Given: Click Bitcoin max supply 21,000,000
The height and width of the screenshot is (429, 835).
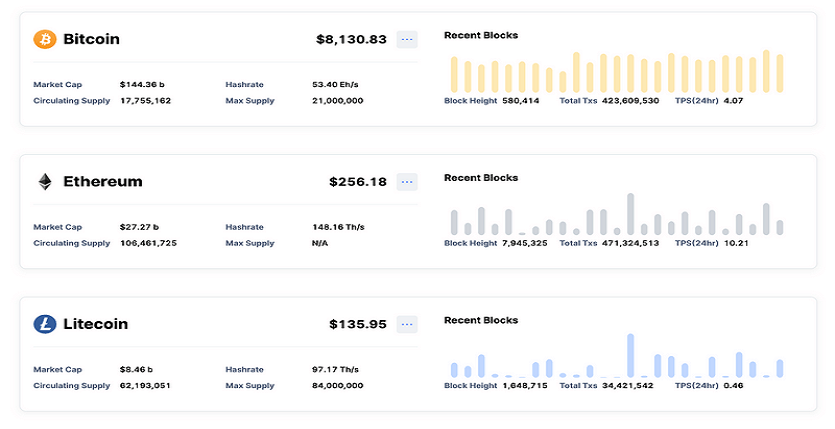Looking at the screenshot, I should click(x=338, y=101).
